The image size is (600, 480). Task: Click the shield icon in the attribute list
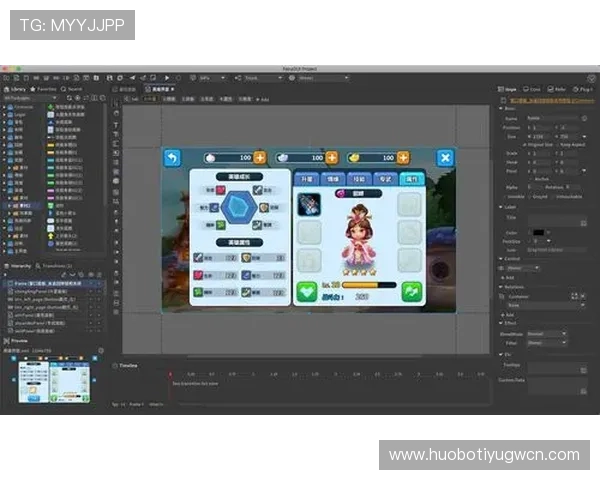coord(246,258)
